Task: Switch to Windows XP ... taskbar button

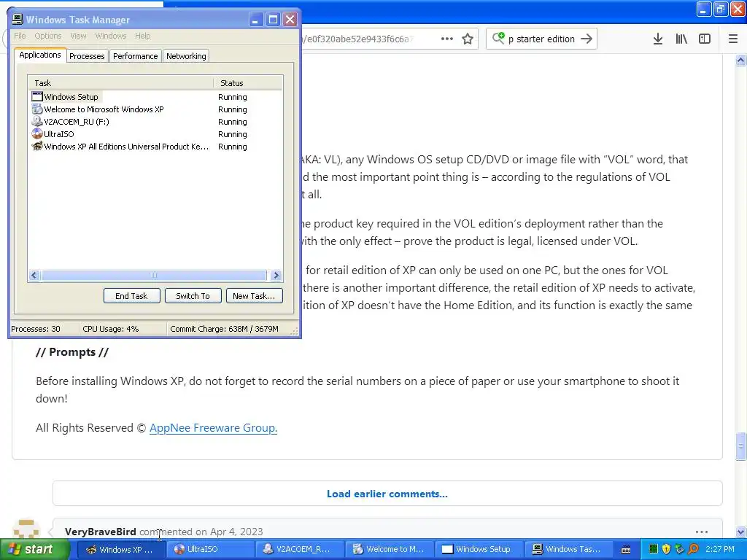Action: point(121,550)
